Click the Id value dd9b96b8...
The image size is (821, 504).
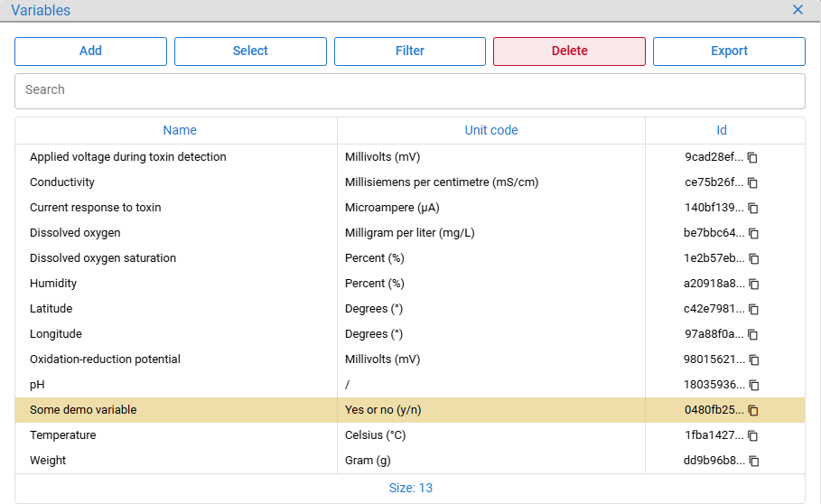click(x=714, y=461)
